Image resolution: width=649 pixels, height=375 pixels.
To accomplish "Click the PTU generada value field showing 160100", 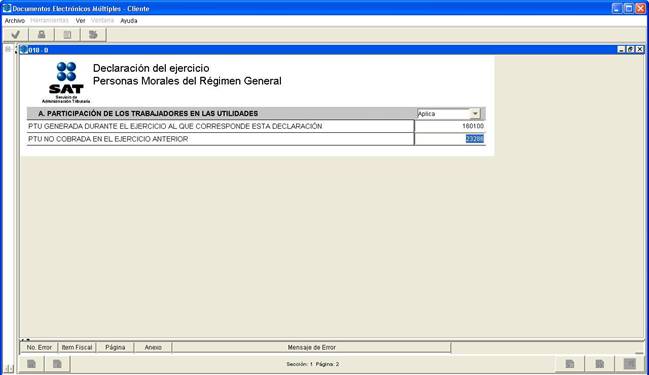I will [449, 126].
